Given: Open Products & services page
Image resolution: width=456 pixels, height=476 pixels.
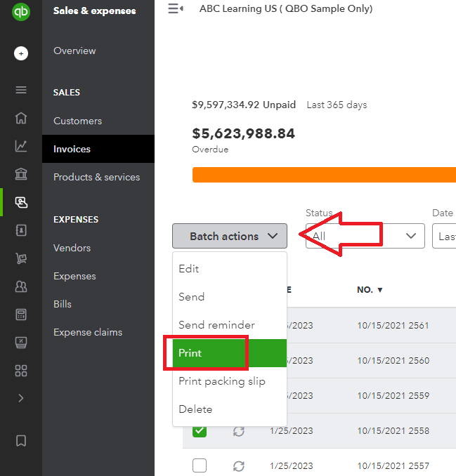Looking at the screenshot, I should pos(96,177).
